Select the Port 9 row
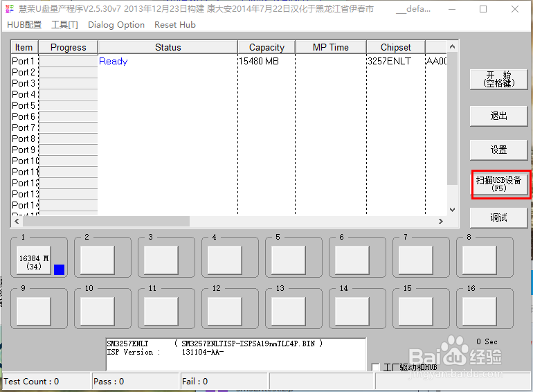533x392 pixels. point(229,150)
